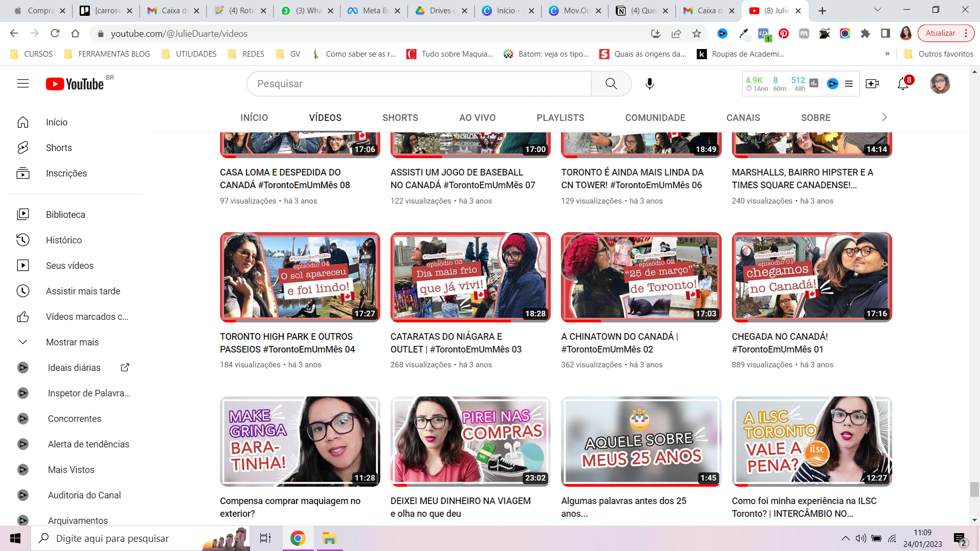Click the YouTube voice search microphone icon
This screenshot has width=980, height=551.
[x=649, y=84]
